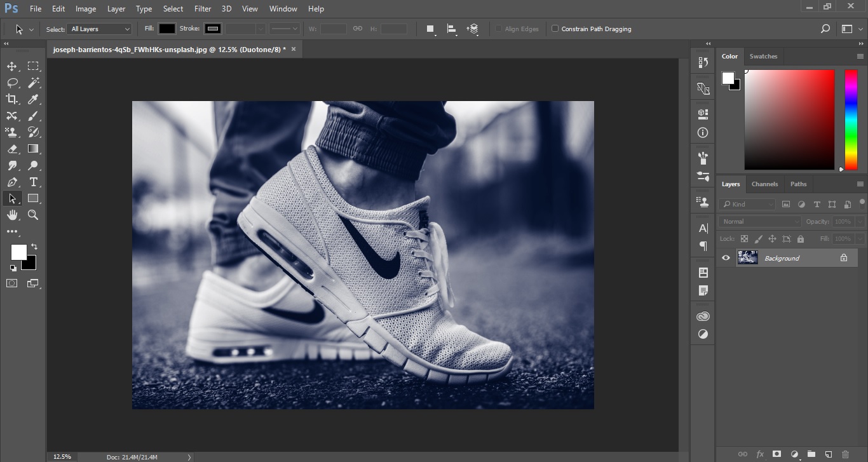Open the Filter menu
Screen dimensions: 868x462
pyautogui.click(x=203, y=9)
